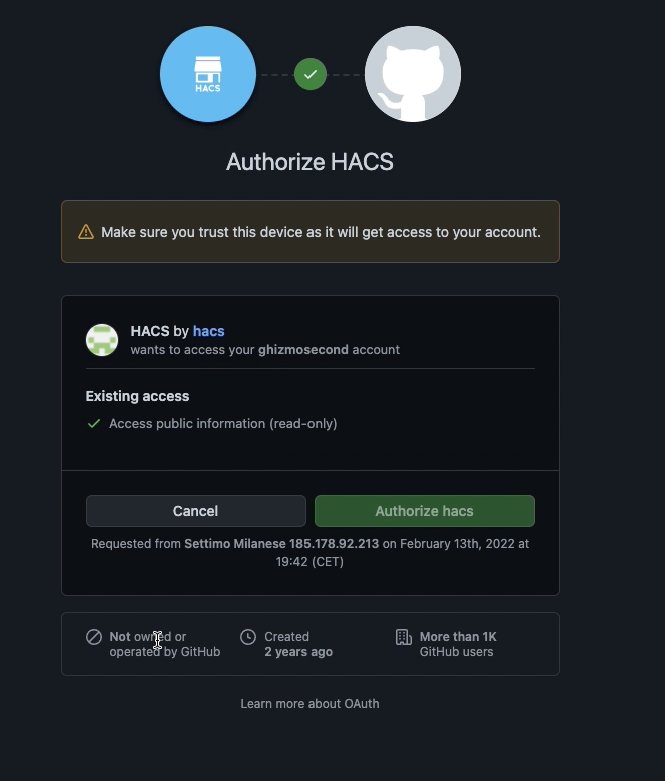665x781 pixels.
Task: Click the requested IP address 185.178.92.213
Action: 334,543
